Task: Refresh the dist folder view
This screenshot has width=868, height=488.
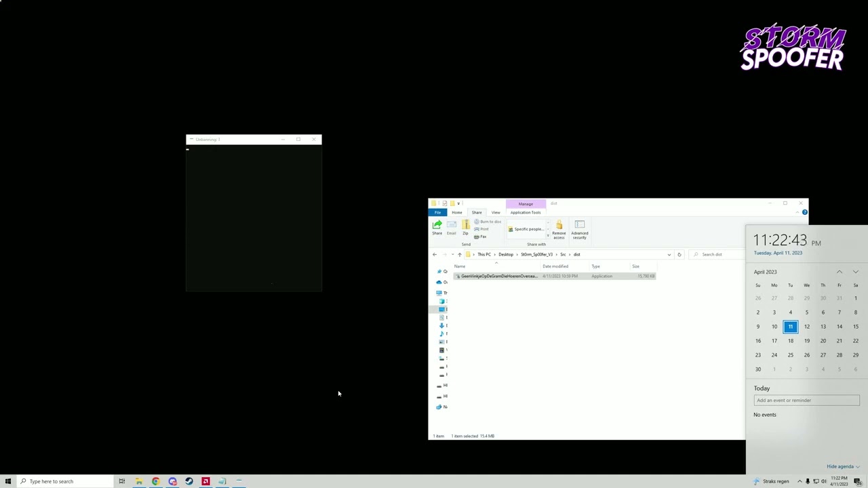Action: (x=679, y=254)
